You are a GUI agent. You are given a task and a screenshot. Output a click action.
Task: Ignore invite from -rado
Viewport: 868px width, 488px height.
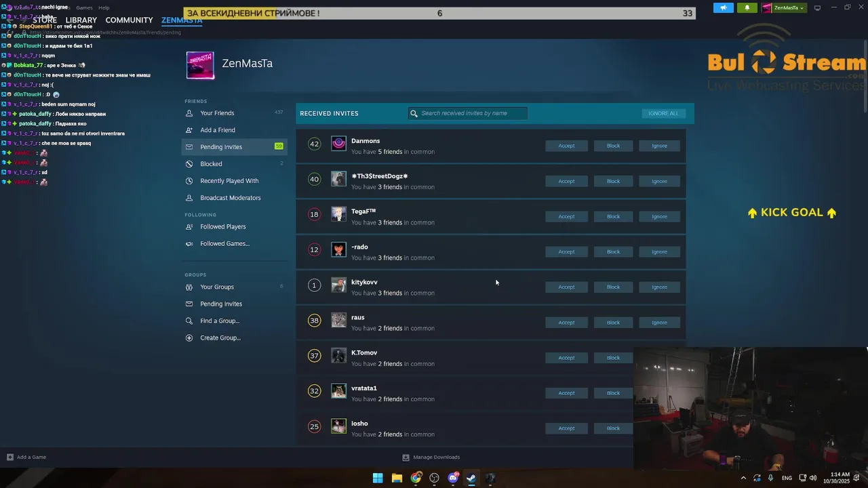659,251
